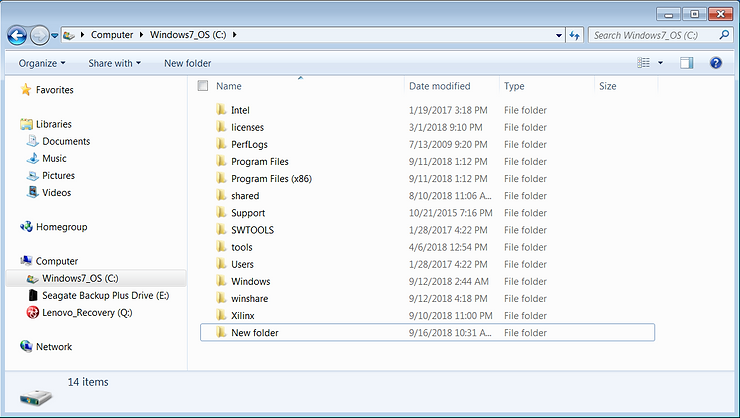The height and width of the screenshot is (418, 740).
Task: Sort by the Size column header
Action: point(607,86)
